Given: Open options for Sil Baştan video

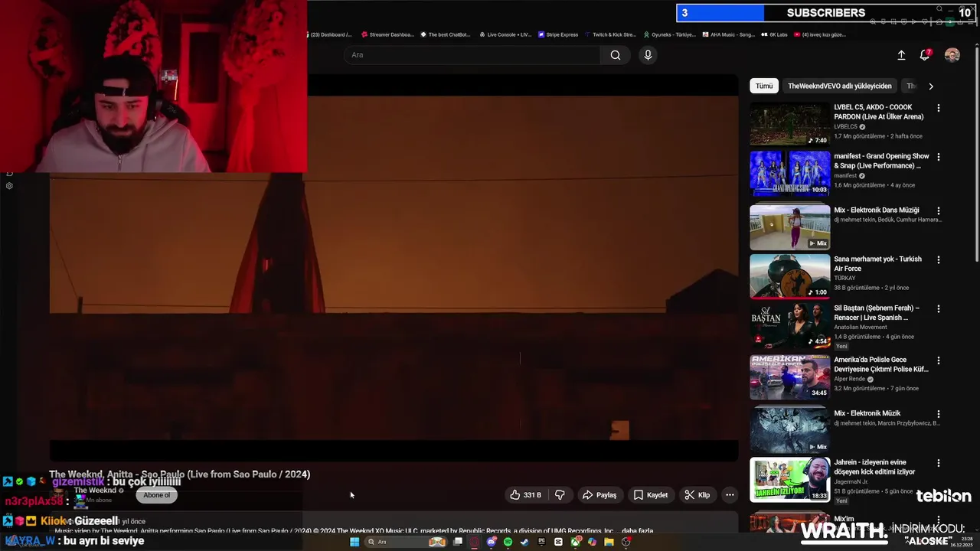Looking at the screenshot, I should (x=939, y=308).
